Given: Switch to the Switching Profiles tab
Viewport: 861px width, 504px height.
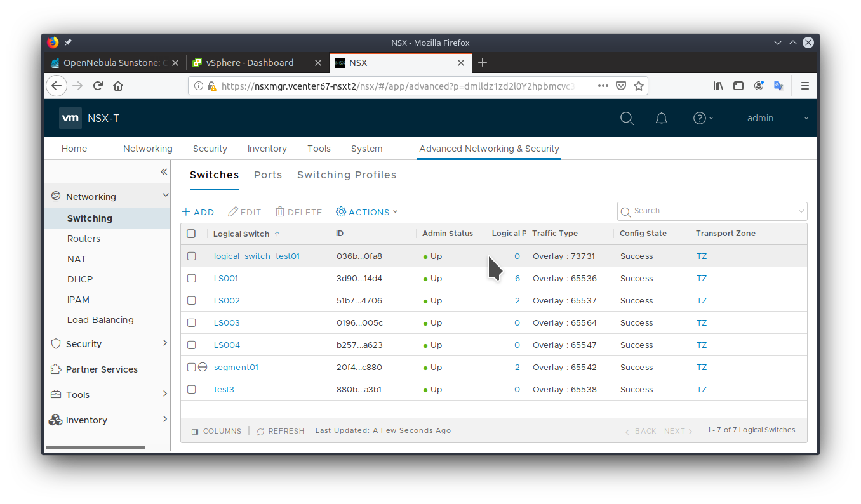Looking at the screenshot, I should (x=347, y=175).
